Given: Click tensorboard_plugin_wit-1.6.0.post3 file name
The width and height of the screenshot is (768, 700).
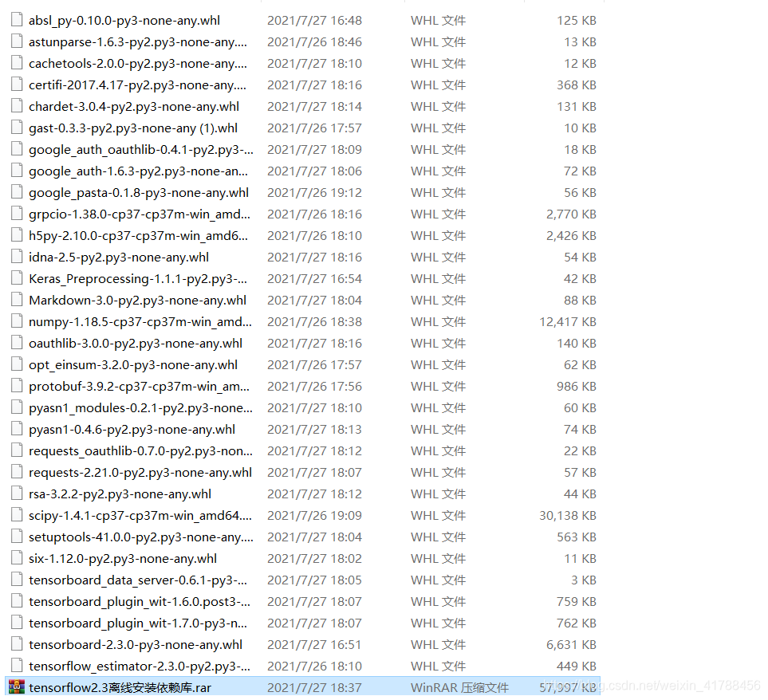Looking at the screenshot, I should (140, 602).
